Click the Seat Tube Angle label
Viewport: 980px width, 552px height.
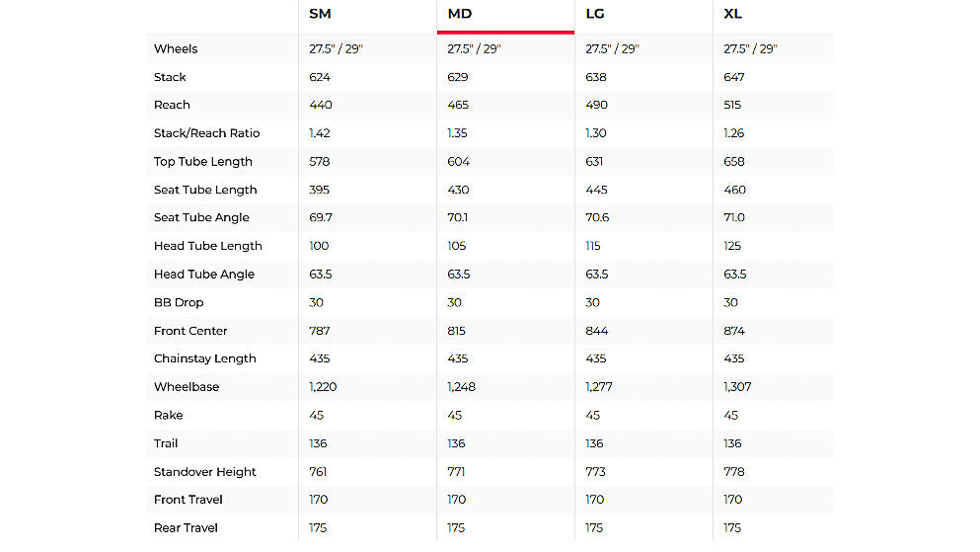[201, 217]
